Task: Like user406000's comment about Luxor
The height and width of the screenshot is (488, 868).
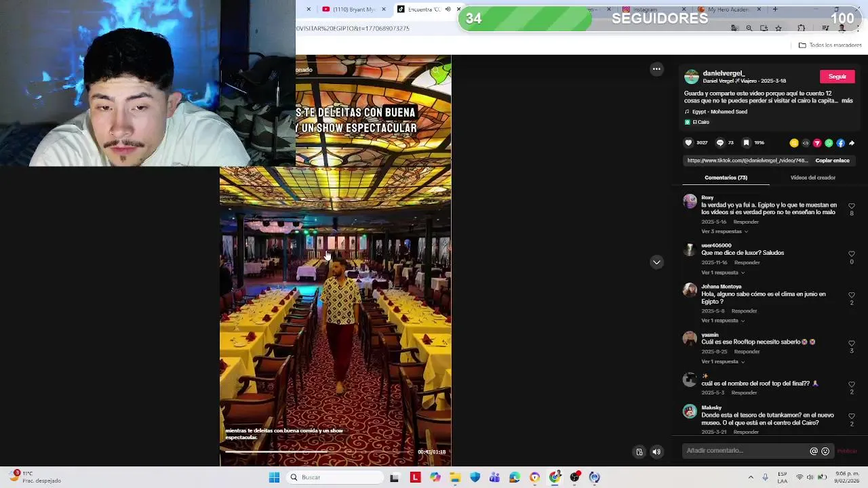Action: click(x=852, y=254)
